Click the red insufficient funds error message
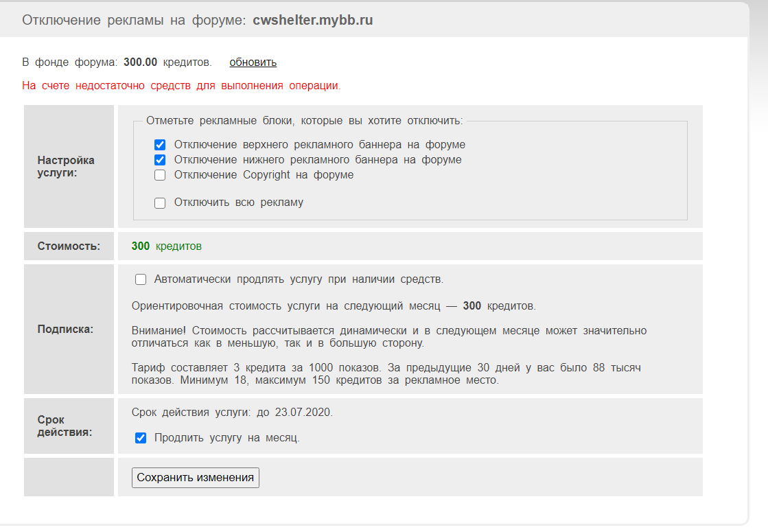The height and width of the screenshot is (532, 768). click(181, 86)
